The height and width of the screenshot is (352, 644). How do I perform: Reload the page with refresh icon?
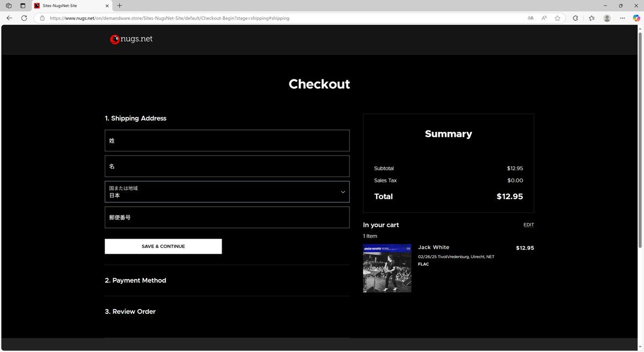(x=24, y=18)
